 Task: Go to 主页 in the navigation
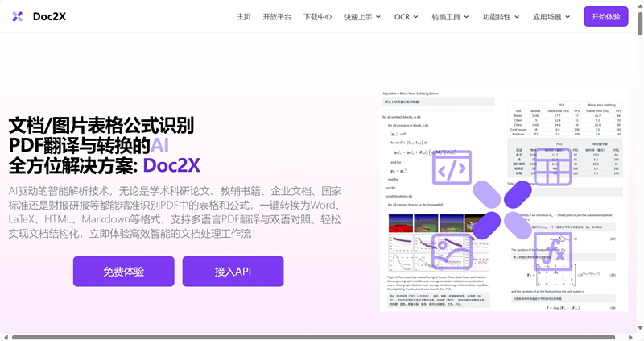244,17
